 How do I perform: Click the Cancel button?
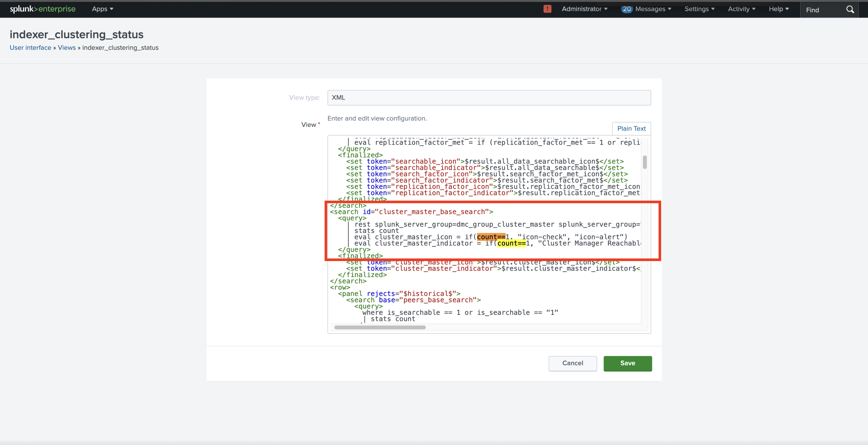pos(573,363)
